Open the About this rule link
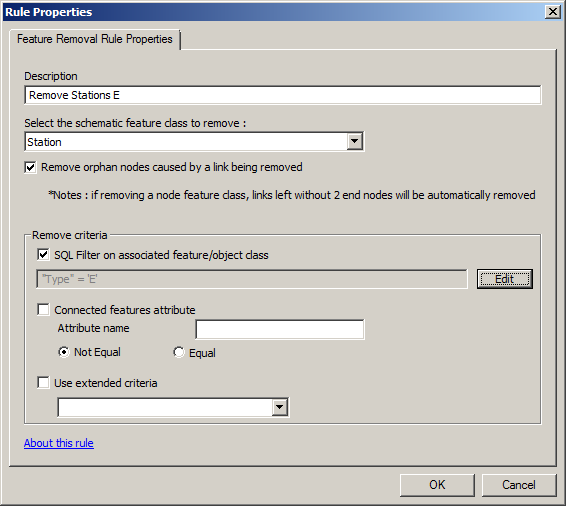The height and width of the screenshot is (506, 566). (x=59, y=443)
